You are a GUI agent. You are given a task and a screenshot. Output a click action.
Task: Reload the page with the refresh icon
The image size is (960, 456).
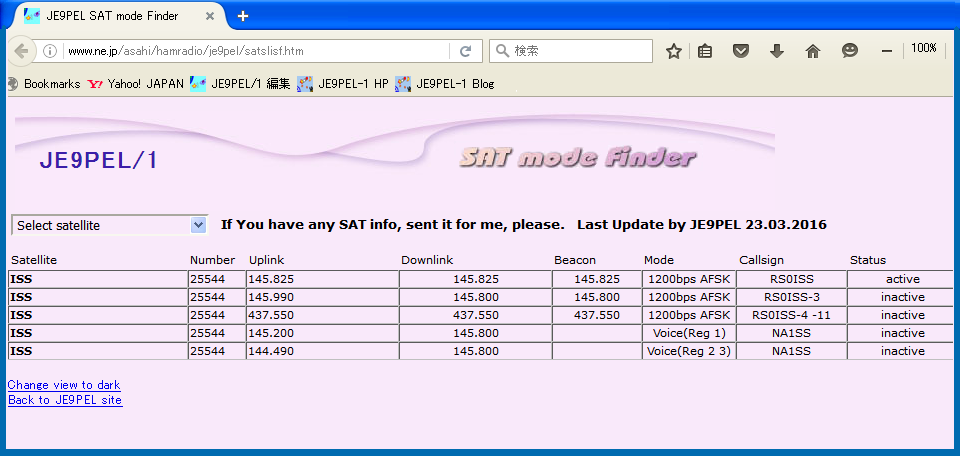[x=465, y=51]
